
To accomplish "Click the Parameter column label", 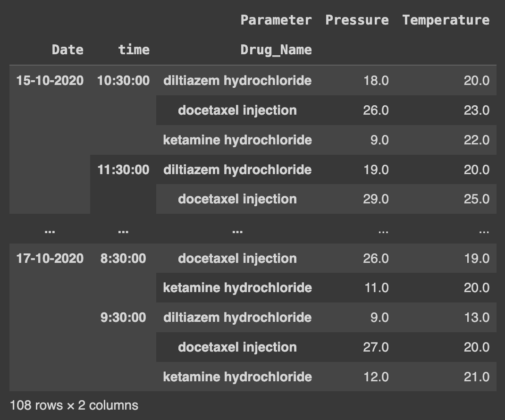I will click(x=276, y=20).
